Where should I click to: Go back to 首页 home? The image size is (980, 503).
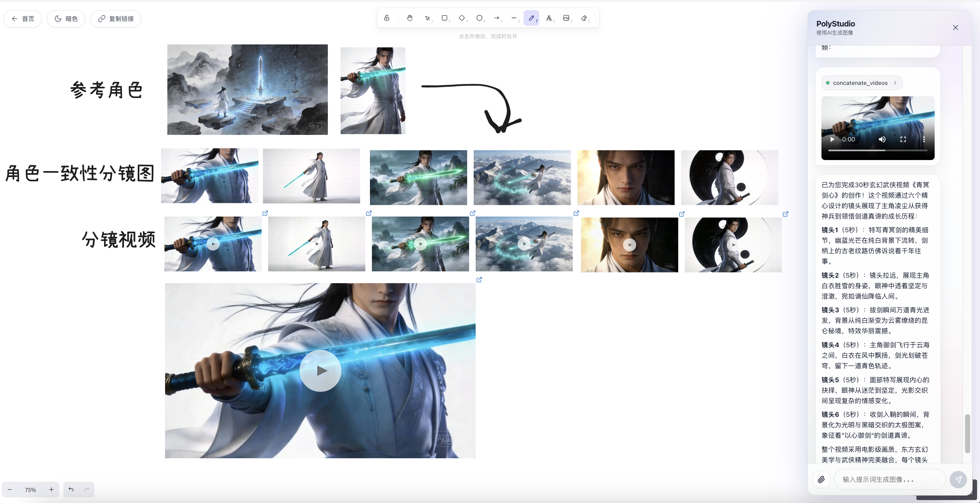[23, 19]
